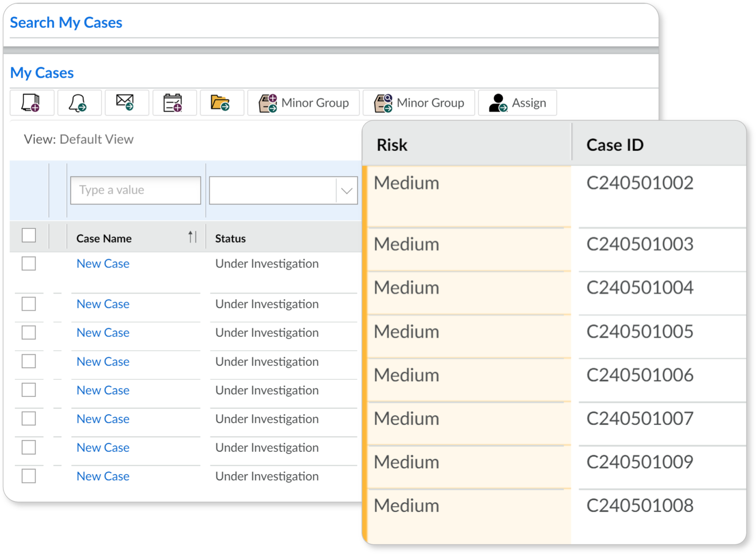Click the Minor Group button with magnifier icon
756x554 pixels.
coord(418,103)
